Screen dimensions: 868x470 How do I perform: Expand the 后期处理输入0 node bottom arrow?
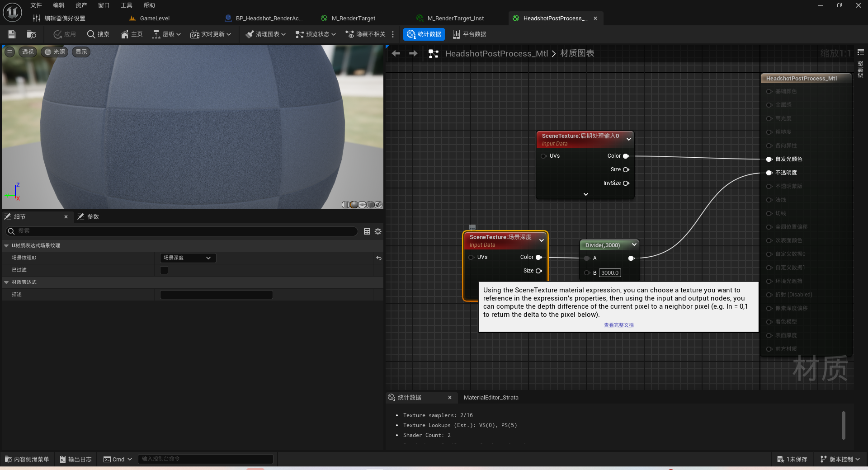click(x=586, y=194)
